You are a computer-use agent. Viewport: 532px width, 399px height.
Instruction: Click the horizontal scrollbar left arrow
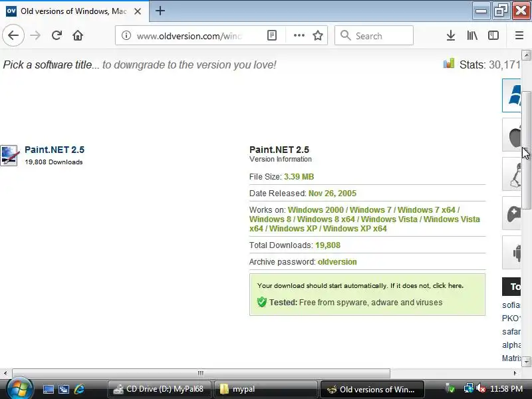5,373
